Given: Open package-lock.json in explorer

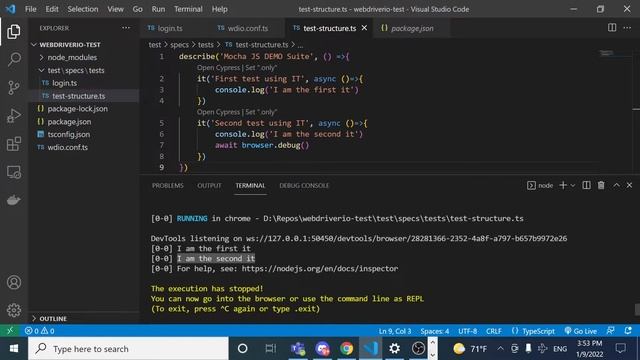Looking at the screenshot, I should pyautogui.click(x=78, y=109).
